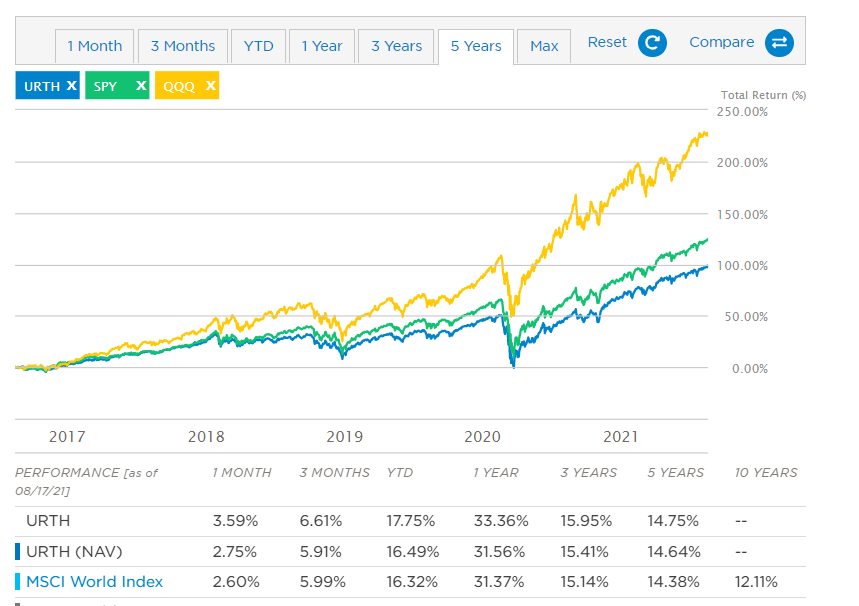
Task: Open the MSCI World Index link
Action: click(95, 582)
